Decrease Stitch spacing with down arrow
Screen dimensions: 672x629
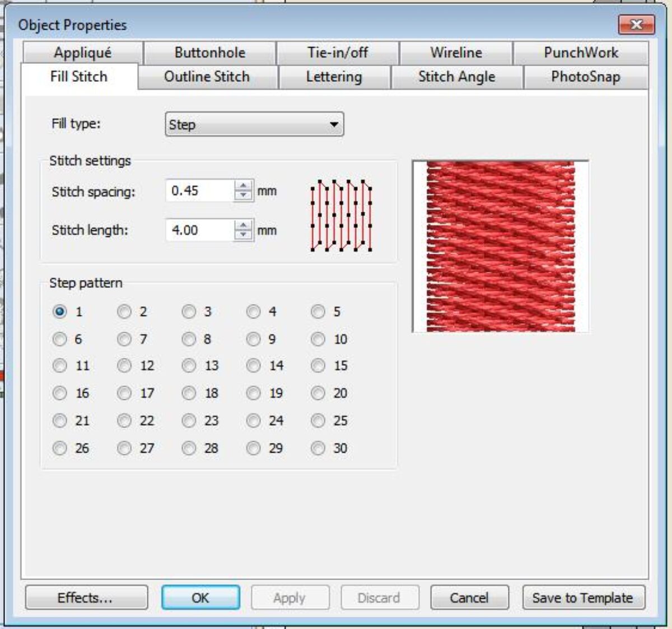click(x=243, y=195)
